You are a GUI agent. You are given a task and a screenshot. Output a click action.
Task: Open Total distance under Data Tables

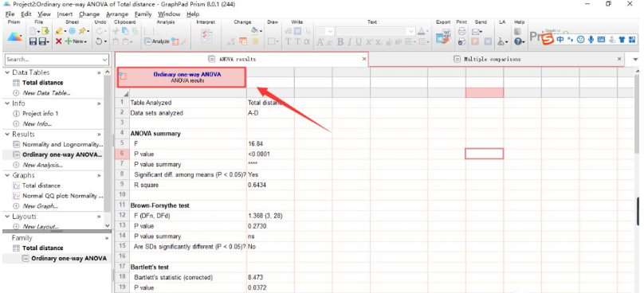click(x=43, y=83)
